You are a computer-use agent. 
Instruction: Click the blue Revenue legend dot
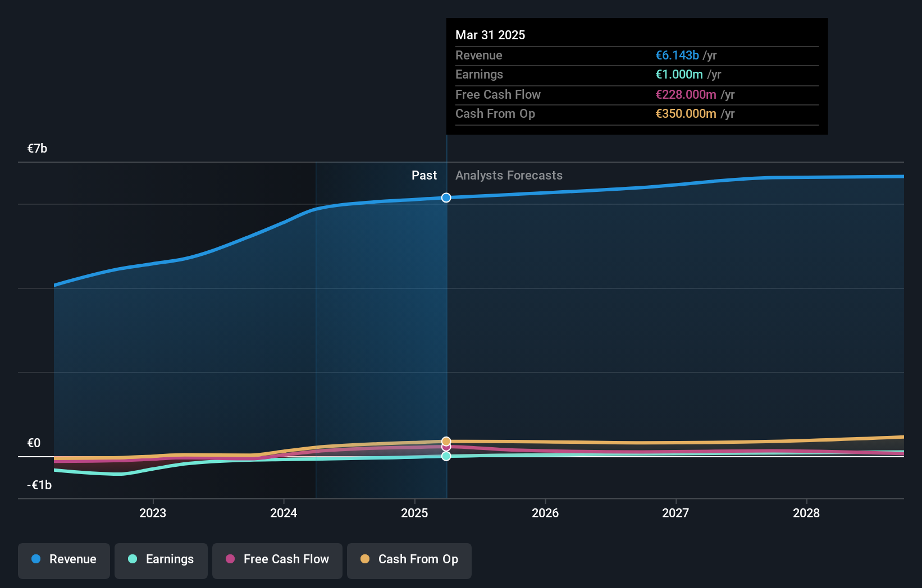(x=35, y=559)
